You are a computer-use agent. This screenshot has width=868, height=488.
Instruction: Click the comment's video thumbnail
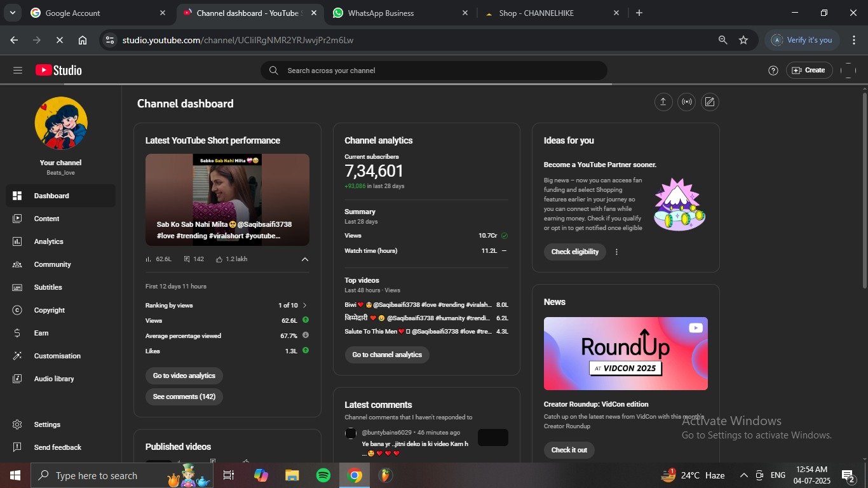click(x=493, y=437)
